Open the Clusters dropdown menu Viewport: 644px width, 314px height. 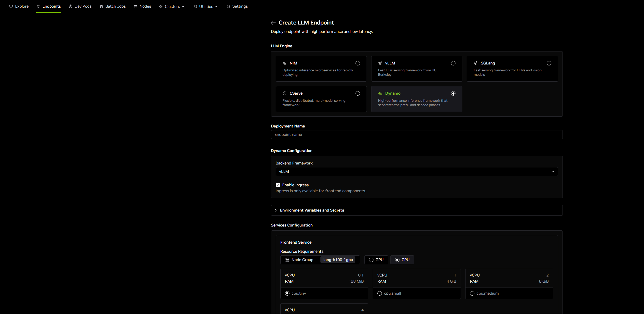[x=172, y=6]
